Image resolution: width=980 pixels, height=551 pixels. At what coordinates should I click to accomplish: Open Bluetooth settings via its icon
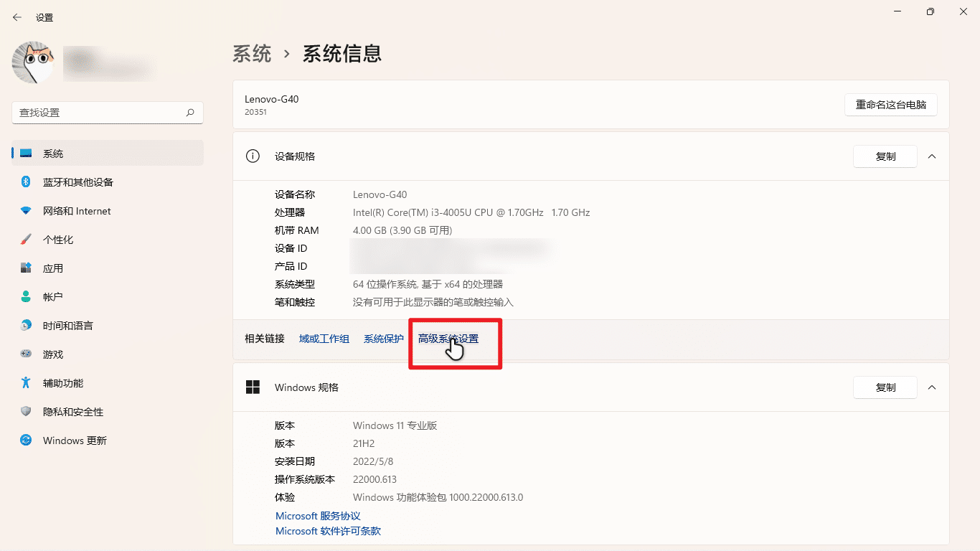tap(26, 182)
